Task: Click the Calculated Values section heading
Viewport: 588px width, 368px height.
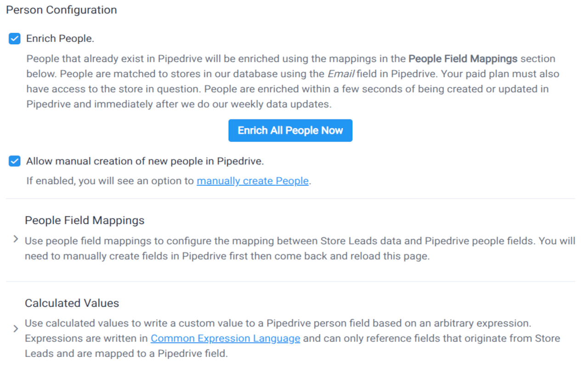Action: [72, 303]
